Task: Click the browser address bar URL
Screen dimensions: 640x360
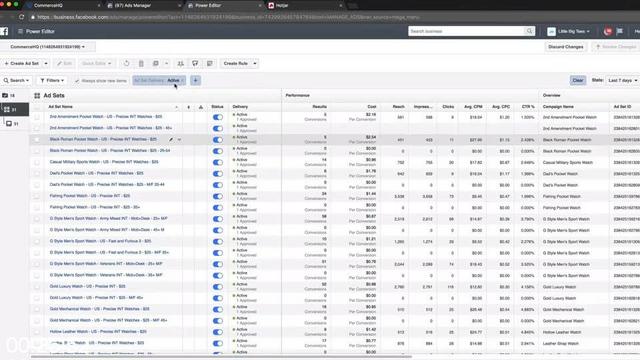Action: (229, 17)
